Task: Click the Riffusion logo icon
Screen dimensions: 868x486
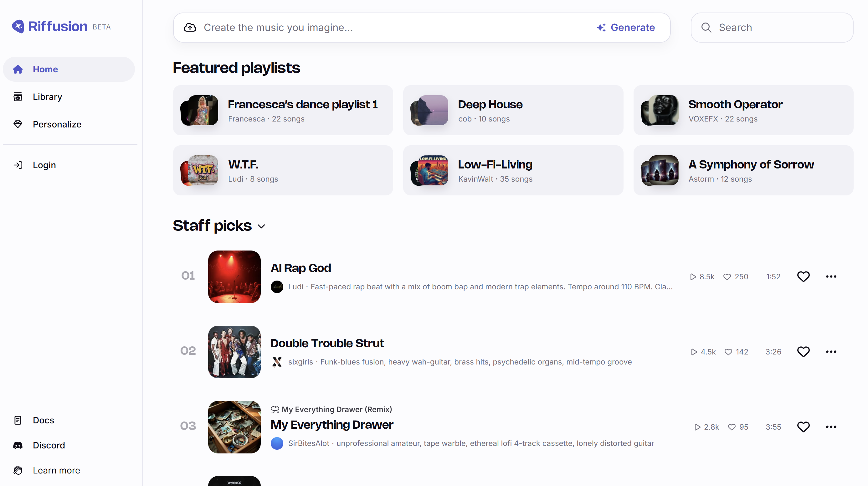Action: tap(18, 26)
